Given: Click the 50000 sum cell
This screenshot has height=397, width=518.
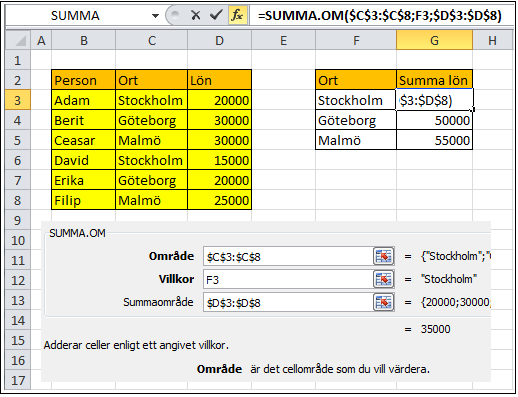Looking at the screenshot, I should 434,120.
